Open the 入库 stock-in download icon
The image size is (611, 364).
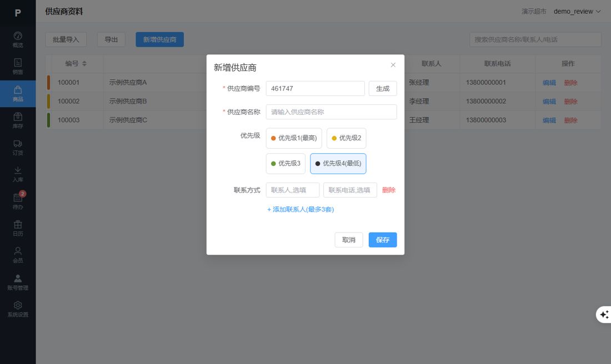point(18,174)
